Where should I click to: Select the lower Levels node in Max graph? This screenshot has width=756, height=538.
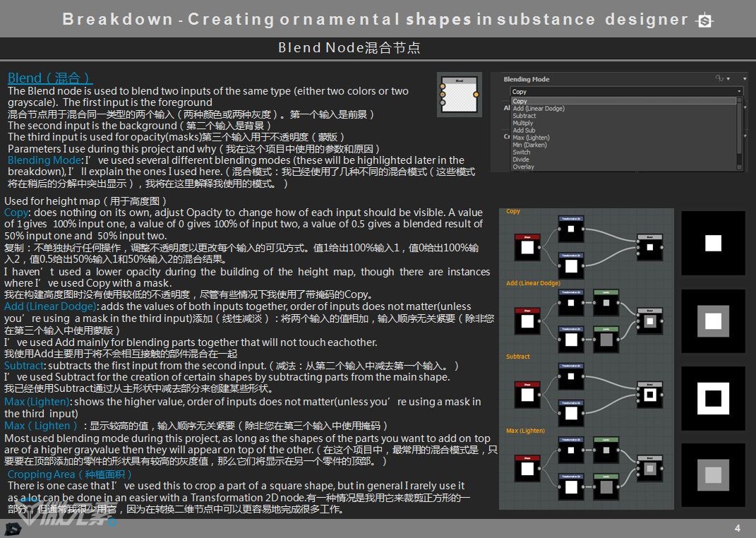(606, 487)
